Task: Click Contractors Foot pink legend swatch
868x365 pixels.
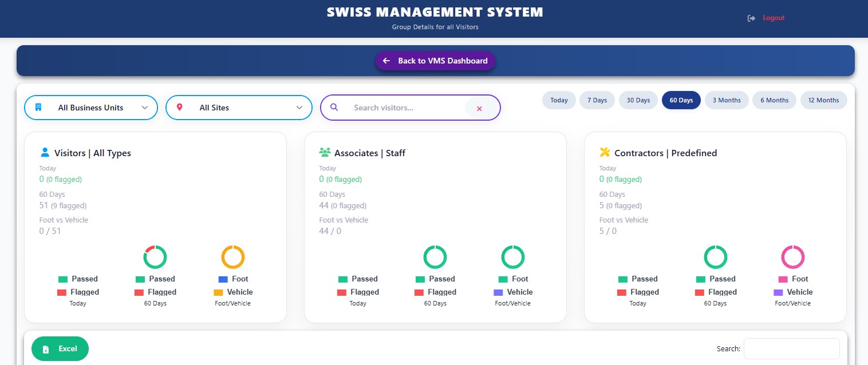Action: pyautogui.click(x=783, y=279)
